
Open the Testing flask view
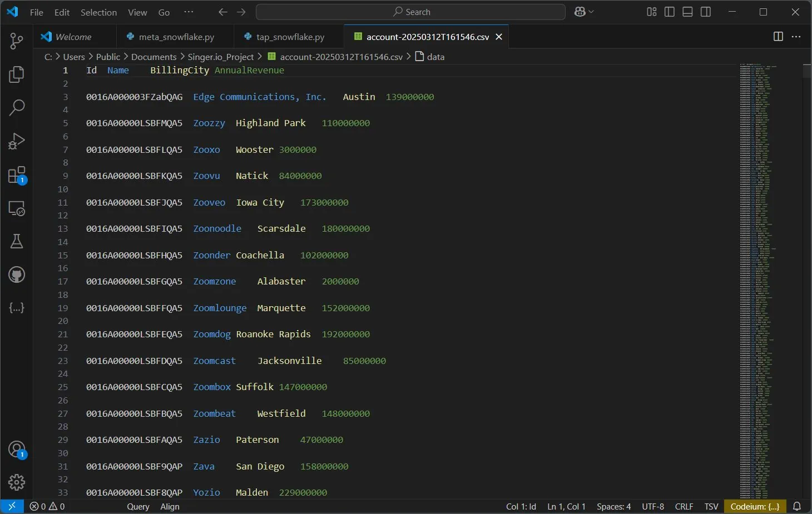17,241
